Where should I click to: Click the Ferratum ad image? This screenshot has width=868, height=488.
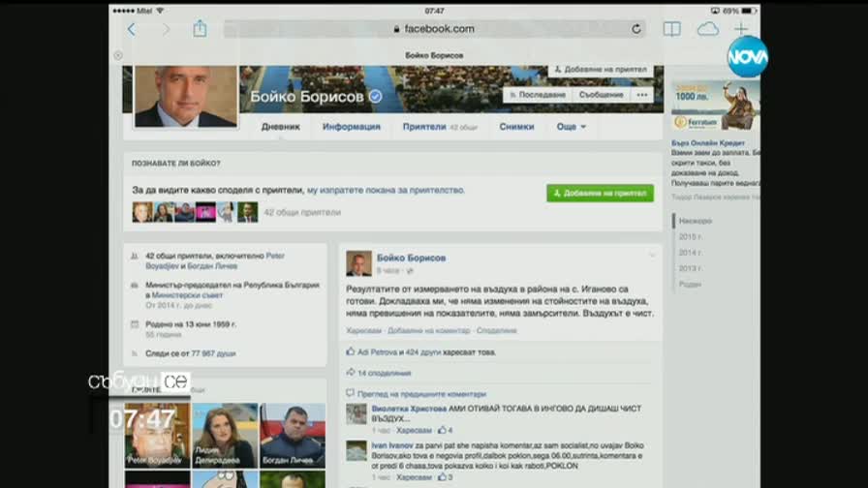pyautogui.click(x=715, y=106)
